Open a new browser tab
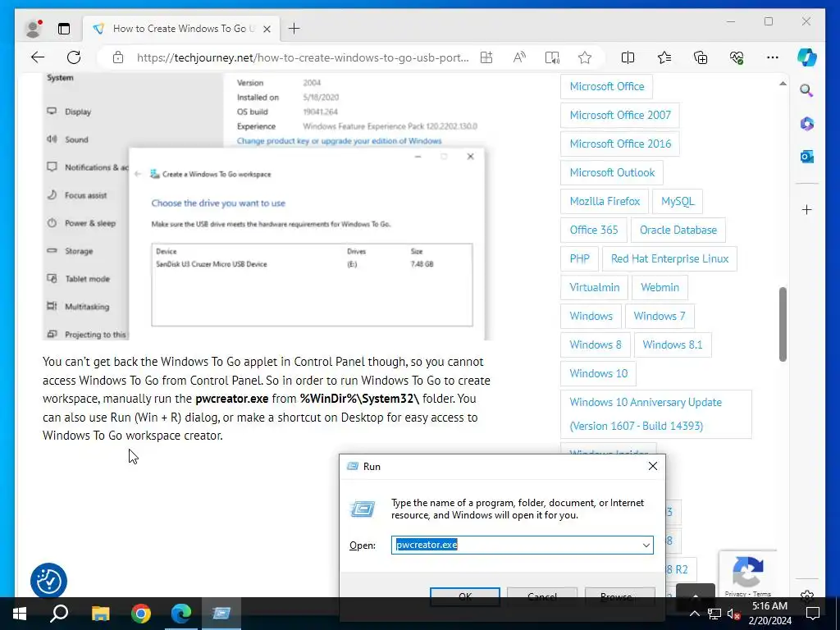 pos(294,29)
